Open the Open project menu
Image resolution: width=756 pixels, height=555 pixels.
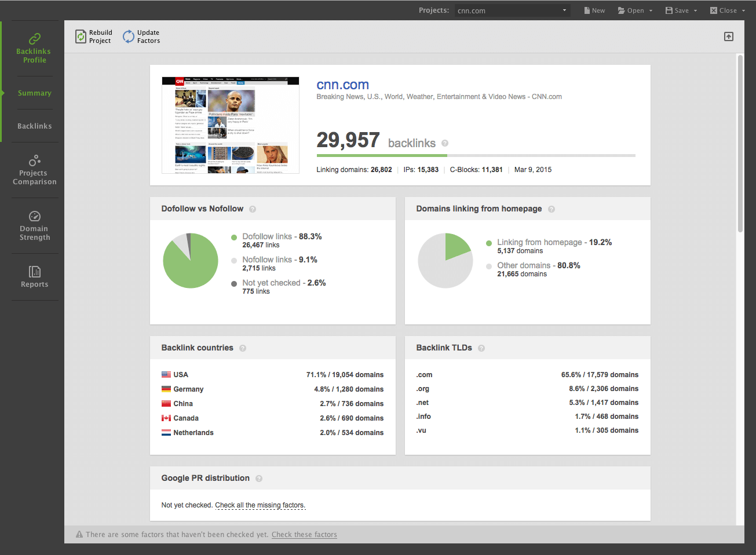pyautogui.click(x=635, y=10)
